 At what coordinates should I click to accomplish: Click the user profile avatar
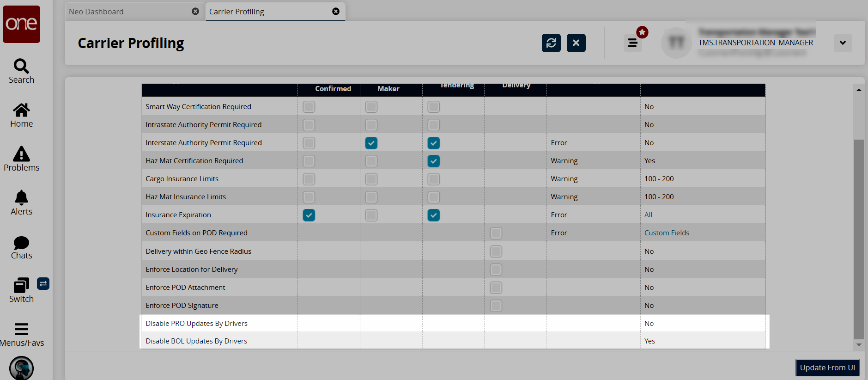pyautogui.click(x=676, y=43)
